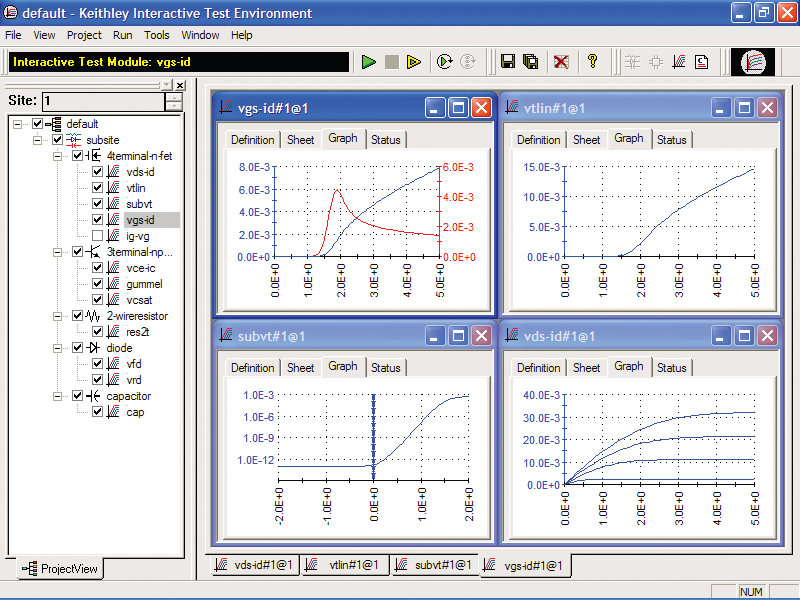This screenshot has width=800, height=600.
Task: Toggle the gummel test checkbox
Action: coord(97,284)
